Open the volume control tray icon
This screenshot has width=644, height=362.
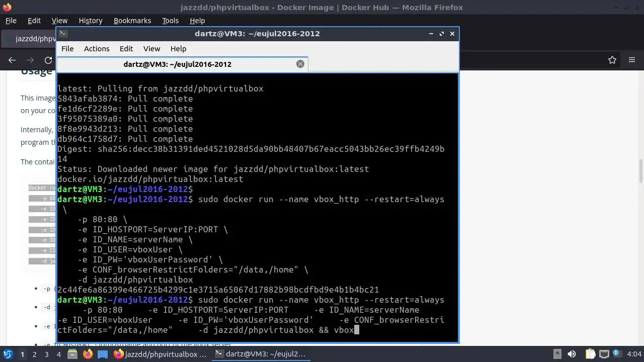(572, 354)
